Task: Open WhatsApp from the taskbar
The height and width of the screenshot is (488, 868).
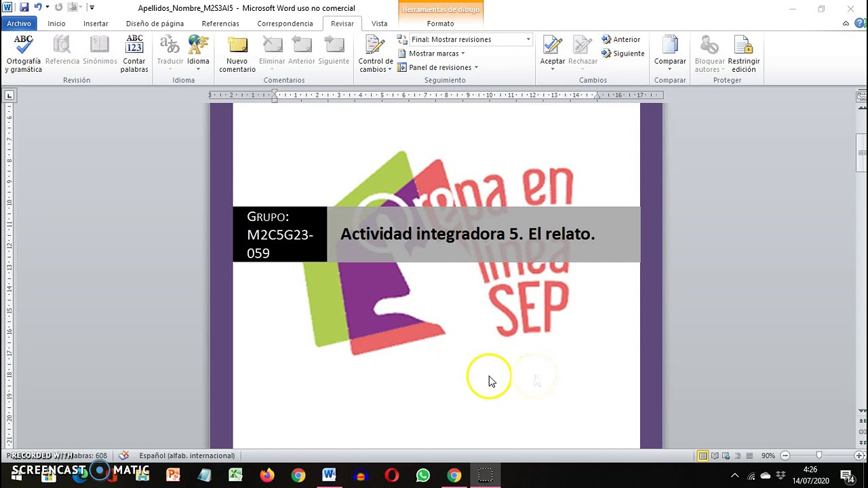Action: pyautogui.click(x=422, y=475)
